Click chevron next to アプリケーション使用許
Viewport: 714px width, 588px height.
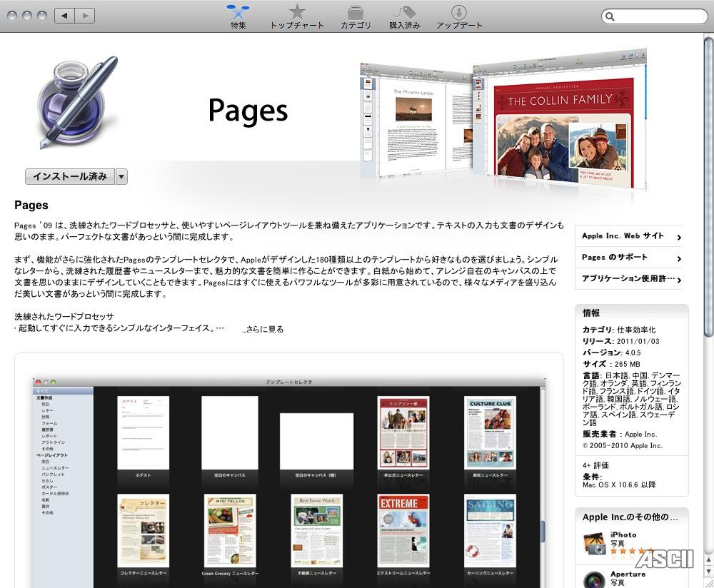pyautogui.click(x=679, y=280)
